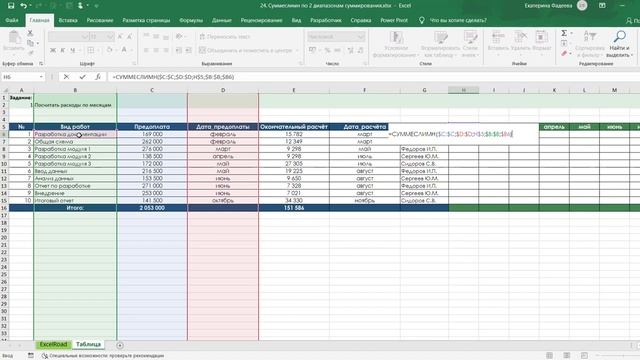Open the Рецензирование tab
Viewport: 640px width, 360px height.
[261, 20]
